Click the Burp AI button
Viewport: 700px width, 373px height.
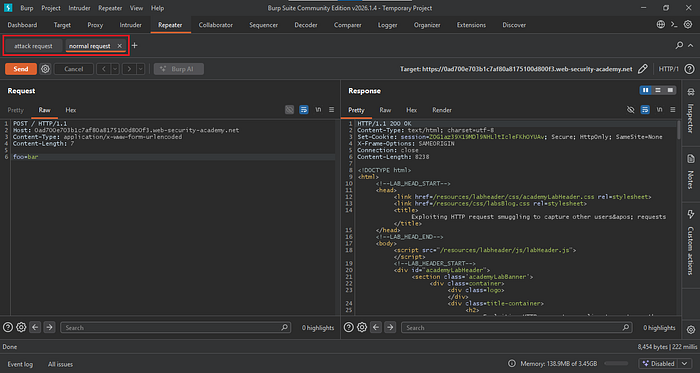[179, 69]
